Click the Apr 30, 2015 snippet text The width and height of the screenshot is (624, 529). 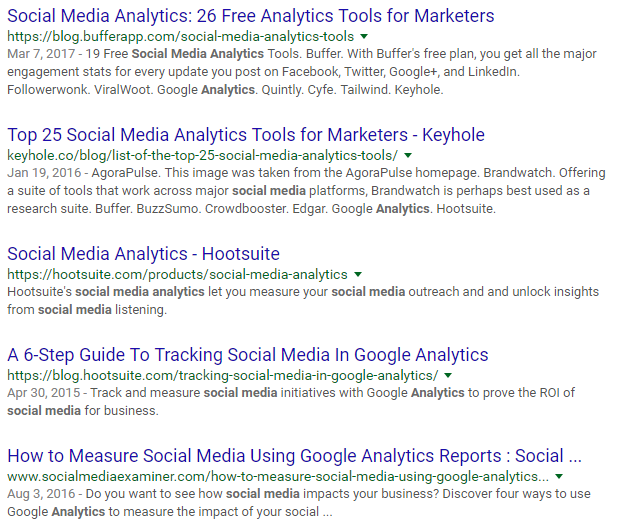click(x=291, y=402)
